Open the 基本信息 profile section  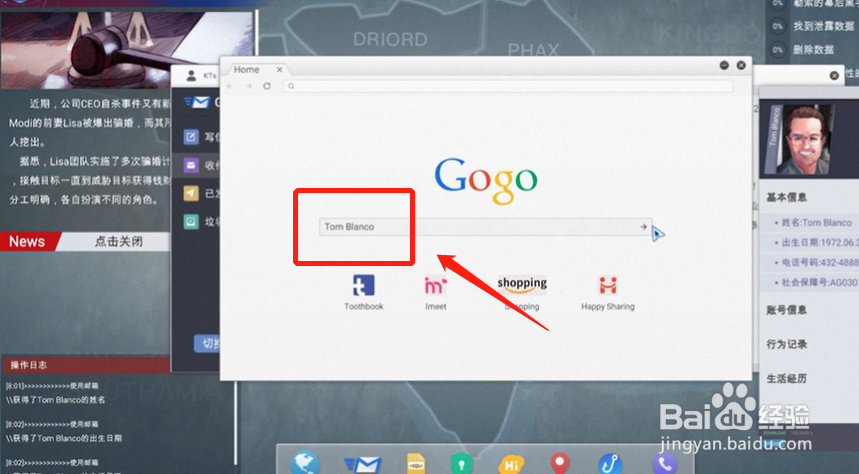click(787, 197)
